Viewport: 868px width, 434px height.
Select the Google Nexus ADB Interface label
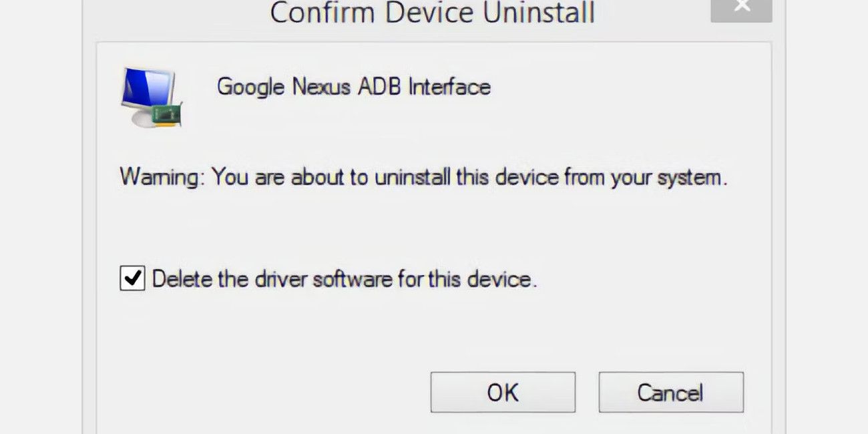coord(353,87)
